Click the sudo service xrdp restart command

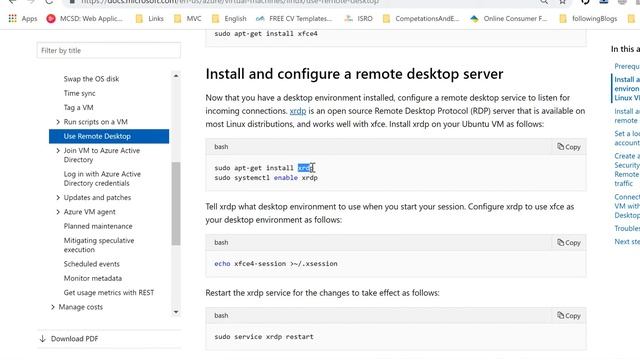(264, 337)
